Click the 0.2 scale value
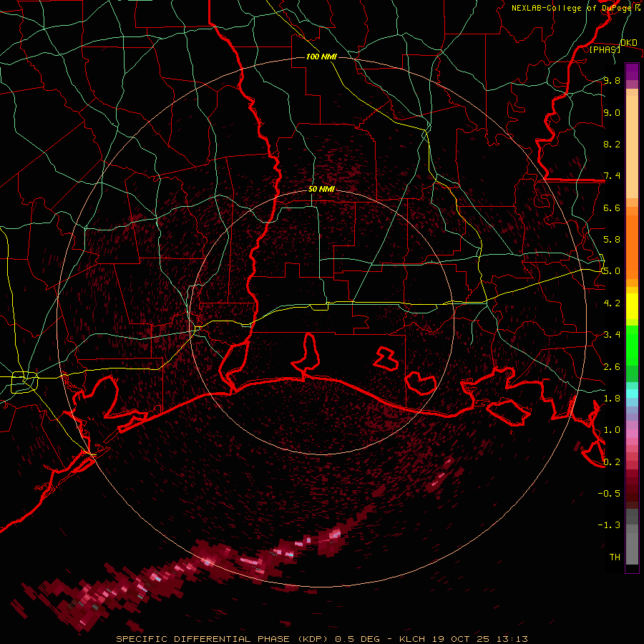Screen dimensions: 644x644 pos(612,462)
